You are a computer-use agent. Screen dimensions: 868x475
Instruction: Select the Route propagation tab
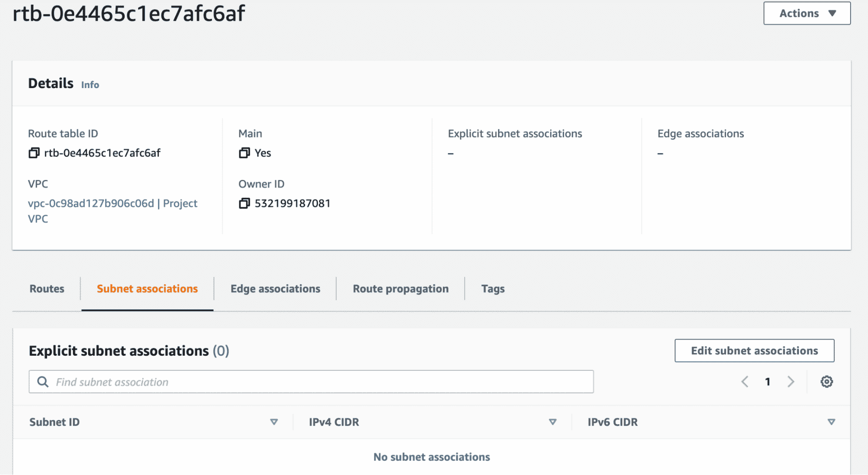tap(400, 289)
